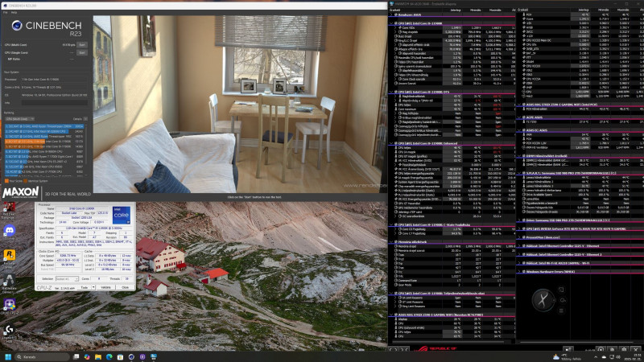The height and width of the screenshot is (362, 644).
Task: Open the Windows Start menu
Action: click(x=8, y=357)
